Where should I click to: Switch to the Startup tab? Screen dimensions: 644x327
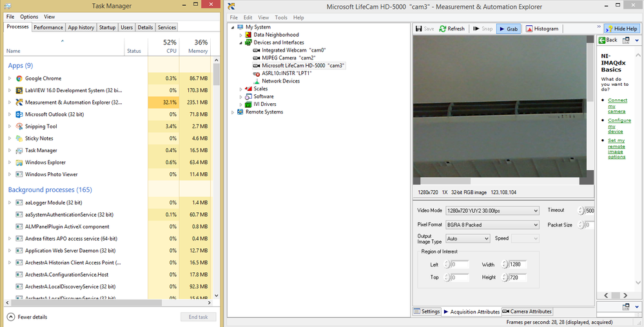107,28
